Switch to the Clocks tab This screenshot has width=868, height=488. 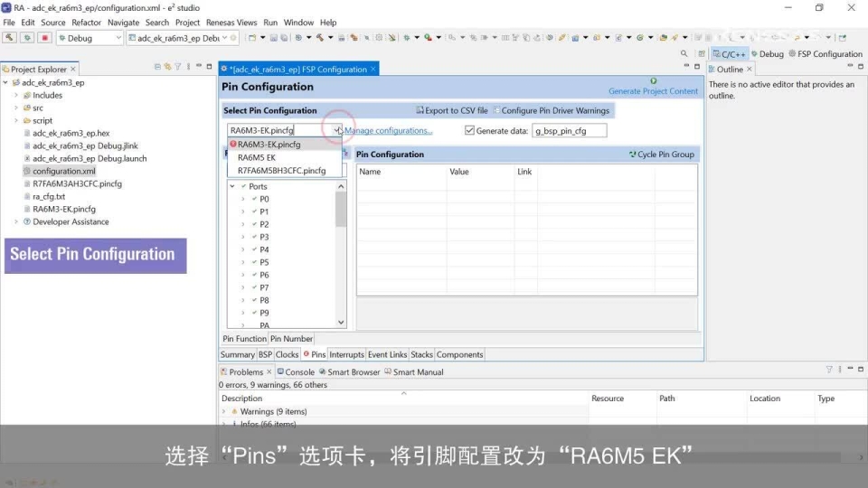tap(287, 355)
